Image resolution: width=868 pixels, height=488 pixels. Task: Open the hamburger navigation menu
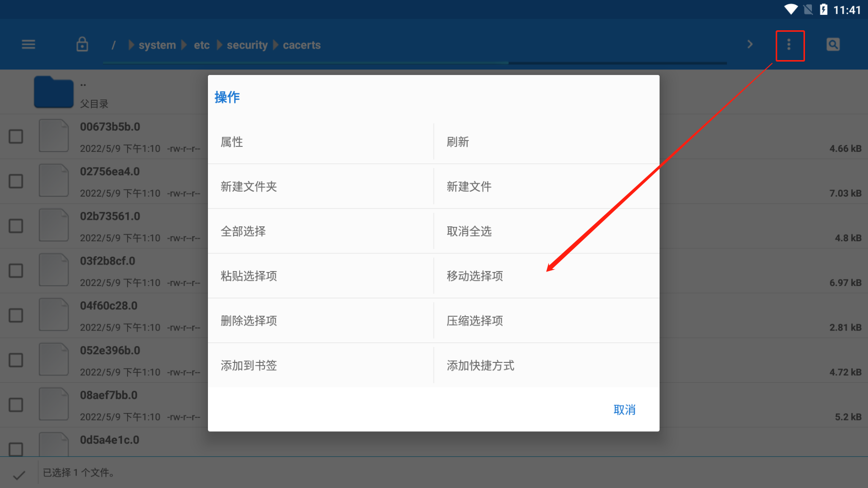coord(28,45)
